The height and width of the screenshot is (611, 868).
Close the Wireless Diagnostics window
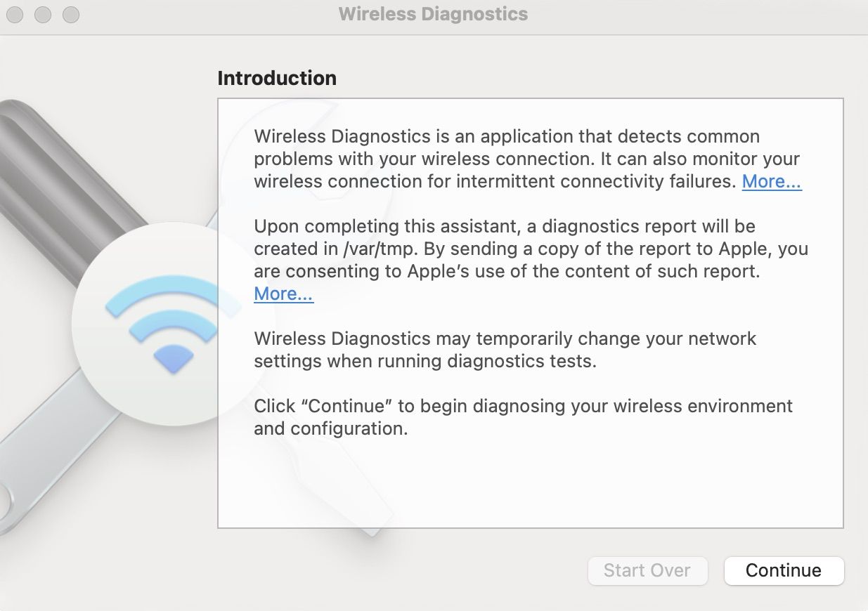click(15, 14)
